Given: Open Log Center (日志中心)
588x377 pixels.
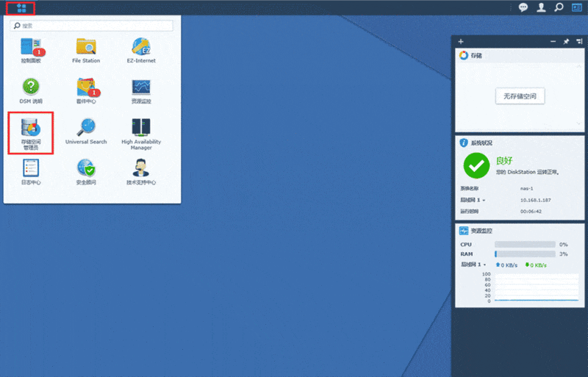Looking at the screenshot, I should click(31, 172).
